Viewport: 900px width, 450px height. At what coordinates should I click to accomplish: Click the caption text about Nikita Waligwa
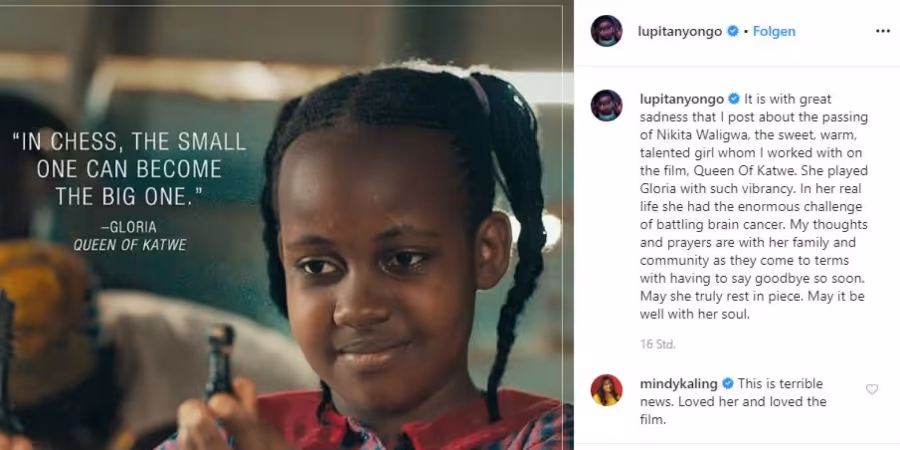pyautogui.click(x=754, y=207)
